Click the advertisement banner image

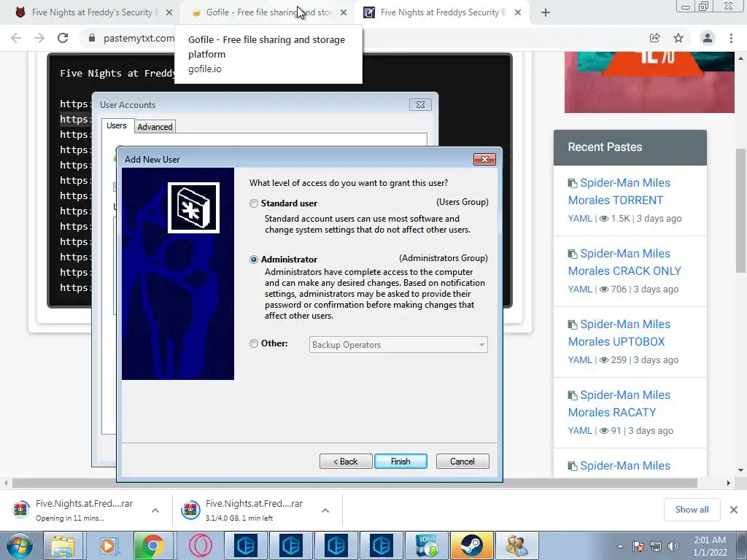[649, 82]
